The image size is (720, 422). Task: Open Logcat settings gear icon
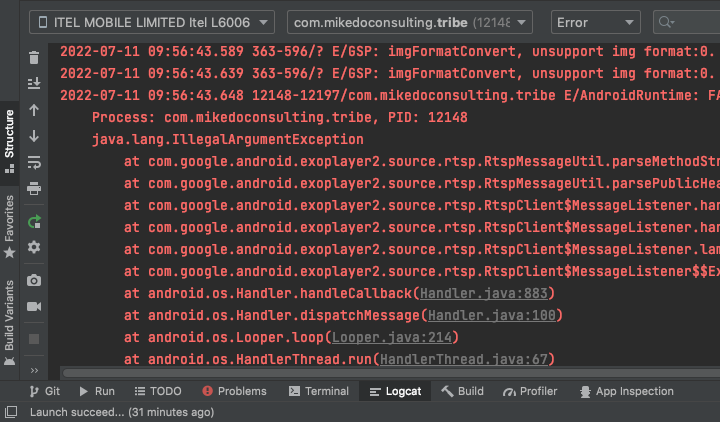point(34,247)
